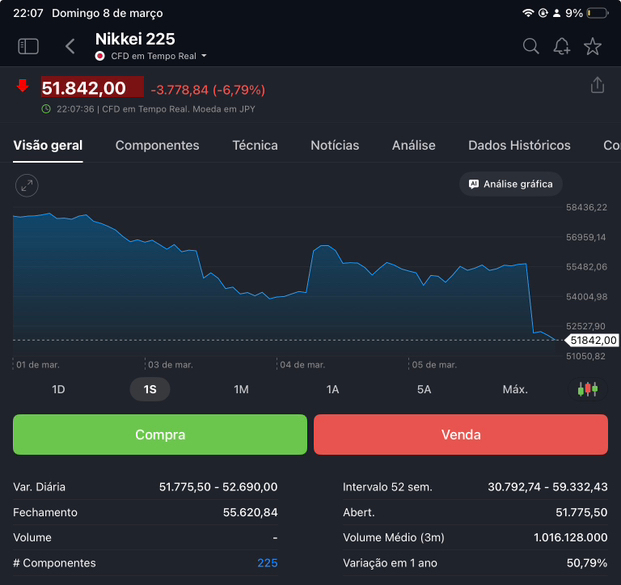Open the Componentes tab
This screenshot has width=621, height=585.
tap(157, 145)
